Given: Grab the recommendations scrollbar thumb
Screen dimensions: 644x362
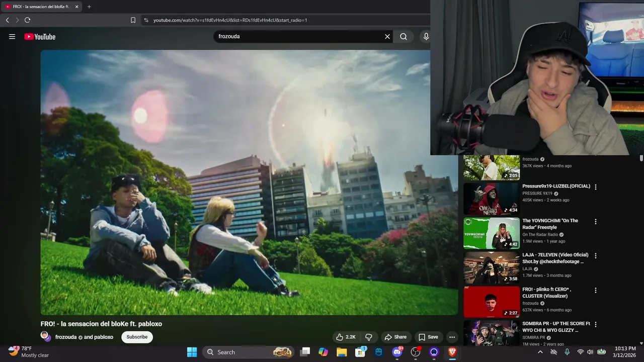Looking at the screenshot, I should (x=641, y=158).
